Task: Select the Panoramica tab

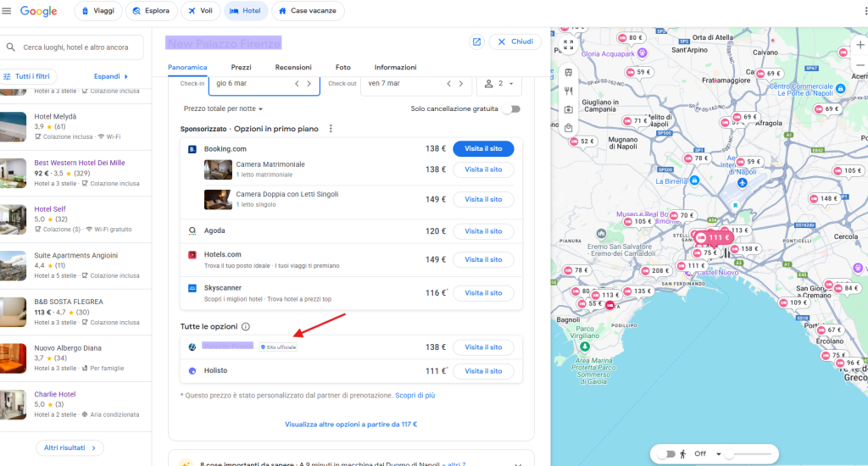Action: point(187,68)
